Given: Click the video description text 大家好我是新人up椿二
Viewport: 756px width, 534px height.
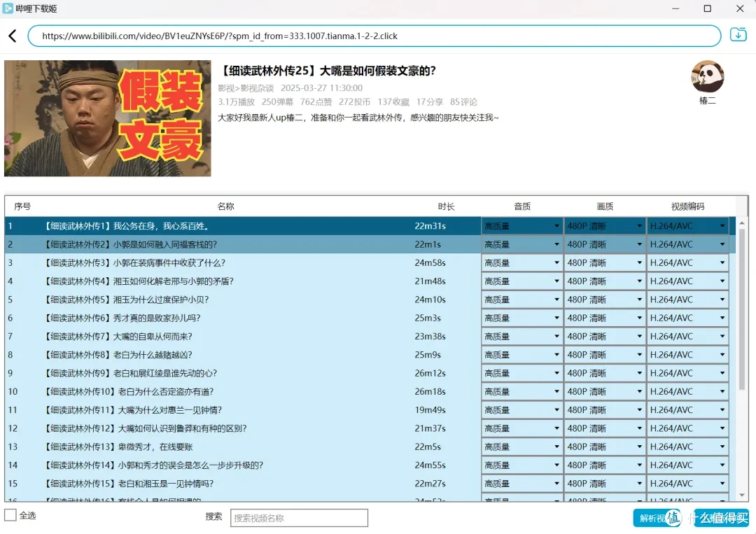Looking at the screenshot, I should [x=358, y=118].
